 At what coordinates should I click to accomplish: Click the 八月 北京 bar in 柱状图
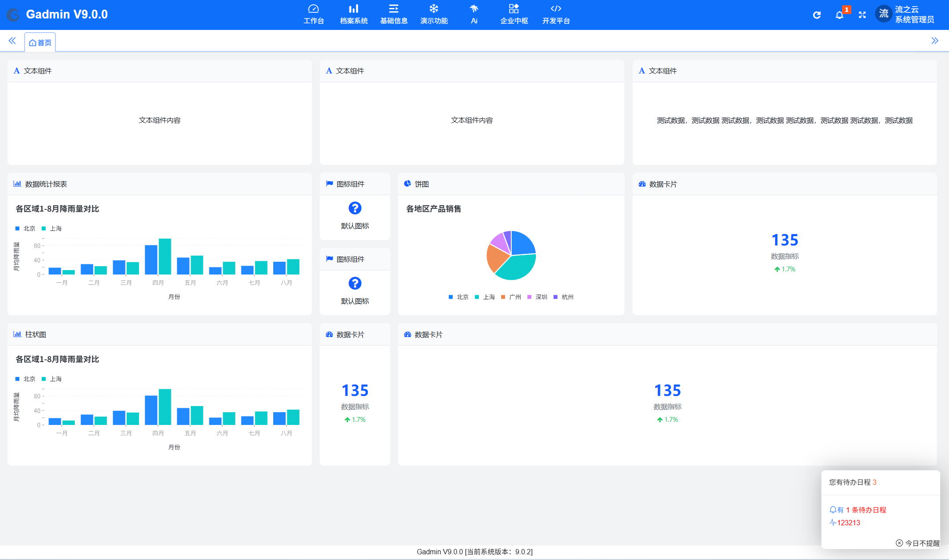point(279,418)
